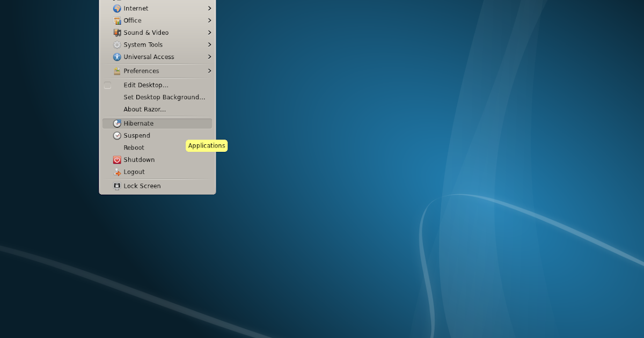Screen dimensions: 644x338
Task: Open the Preferences submenu chevron
Action: [x=209, y=70]
